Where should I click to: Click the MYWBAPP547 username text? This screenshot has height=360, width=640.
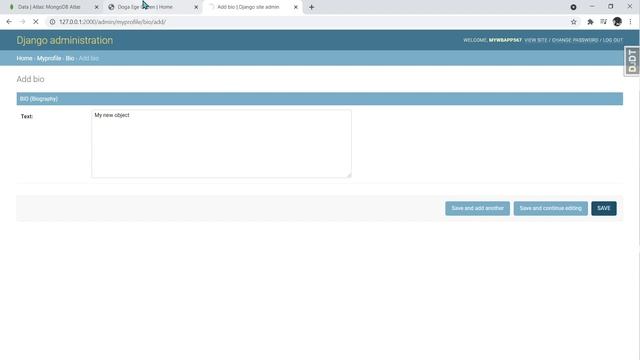(505, 40)
